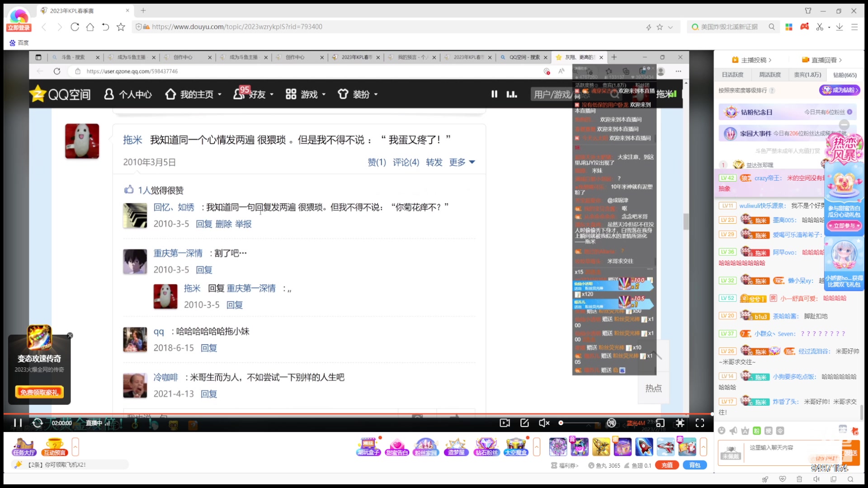Open the 蓝光4M quality selector

(636, 423)
